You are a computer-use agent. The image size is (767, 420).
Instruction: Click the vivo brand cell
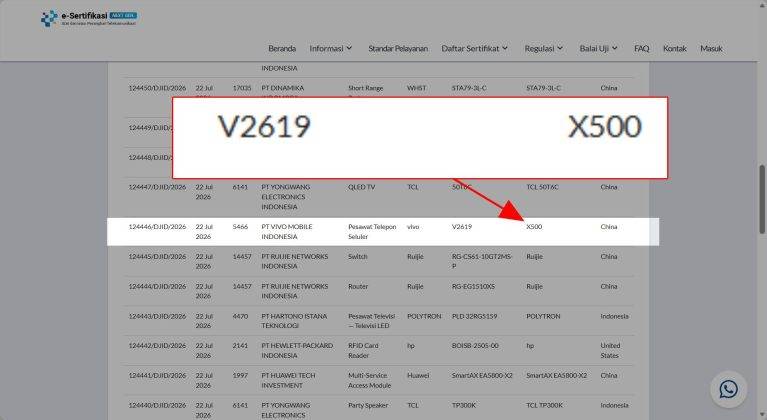tap(413, 227)
